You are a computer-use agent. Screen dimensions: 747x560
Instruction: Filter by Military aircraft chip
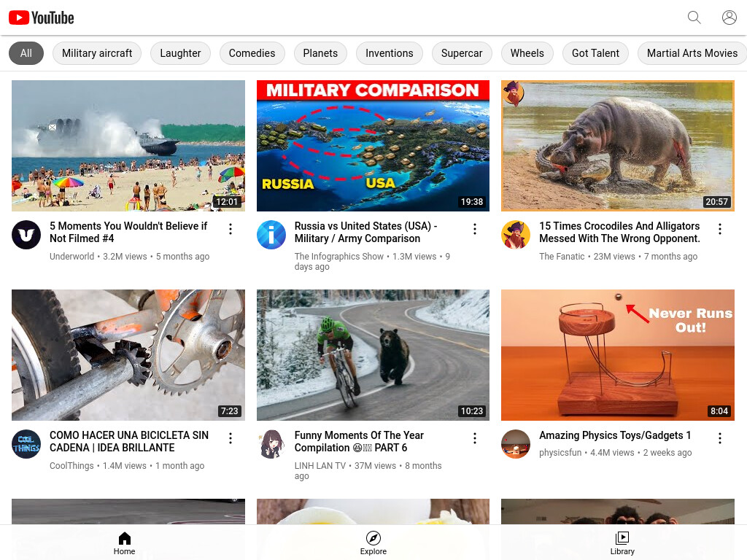[x=97, y=53]
